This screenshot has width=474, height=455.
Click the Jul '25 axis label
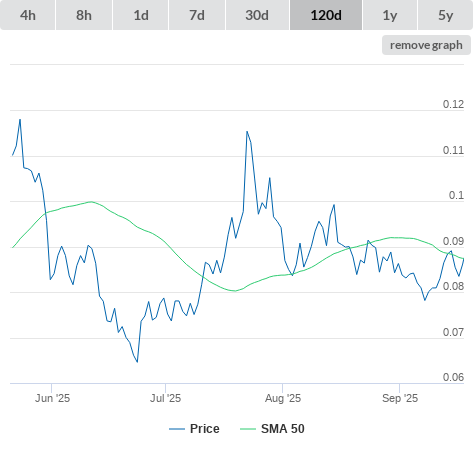pyautogui.click(x=165, y=398)
